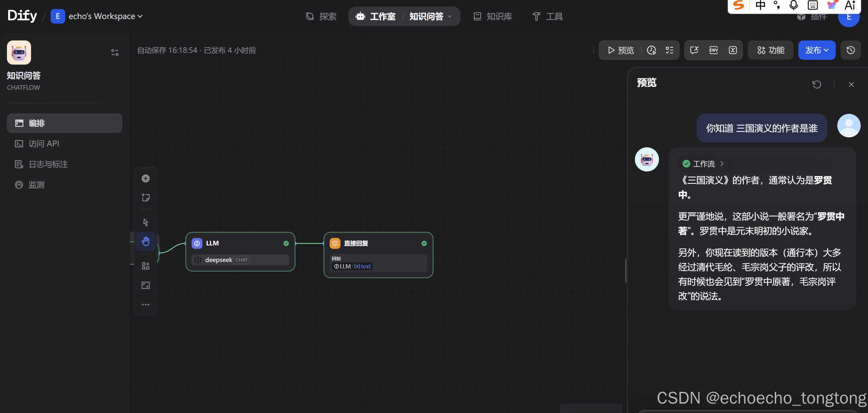
Task: Restart the preview conversation
Action: click(816, 84)
